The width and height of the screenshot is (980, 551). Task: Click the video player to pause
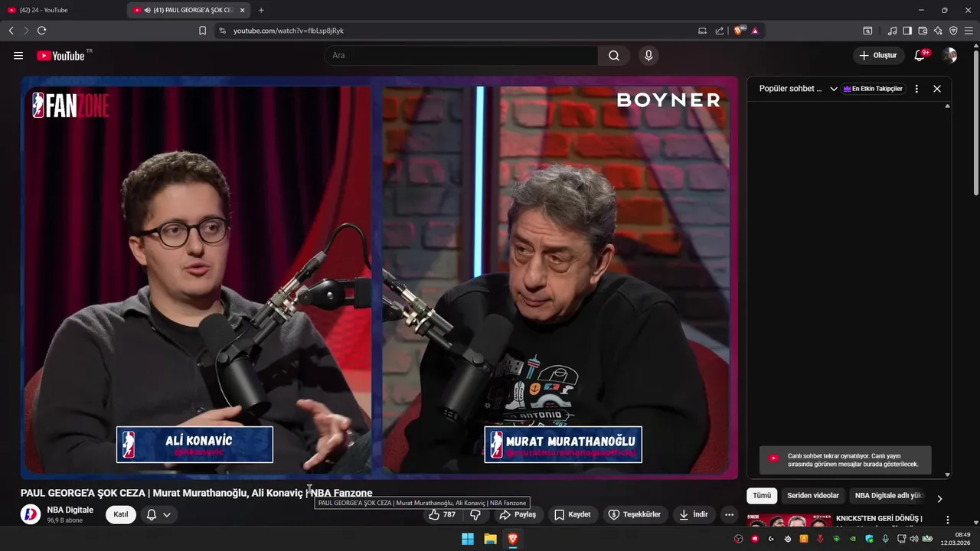(x=379, y=277)
